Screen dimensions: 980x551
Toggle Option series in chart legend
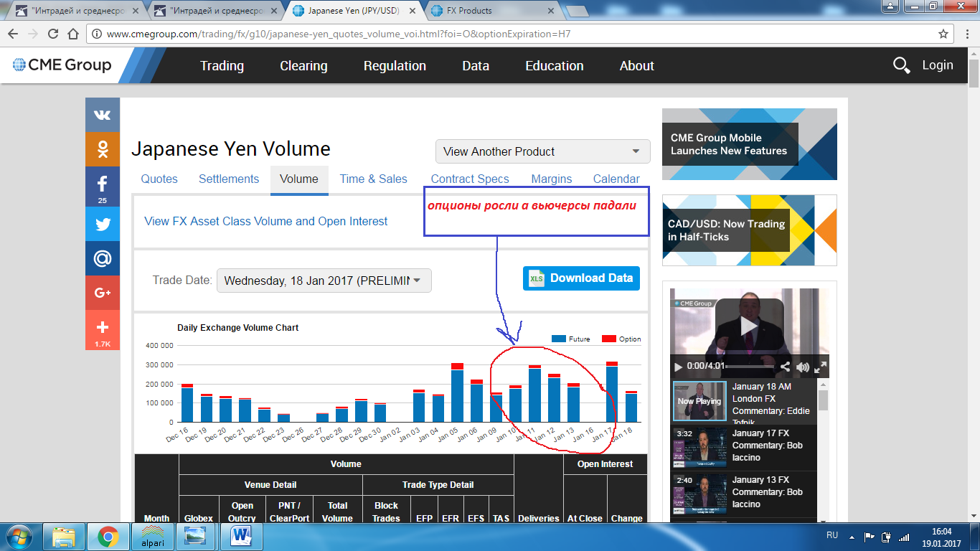click(x=621, y=339)
